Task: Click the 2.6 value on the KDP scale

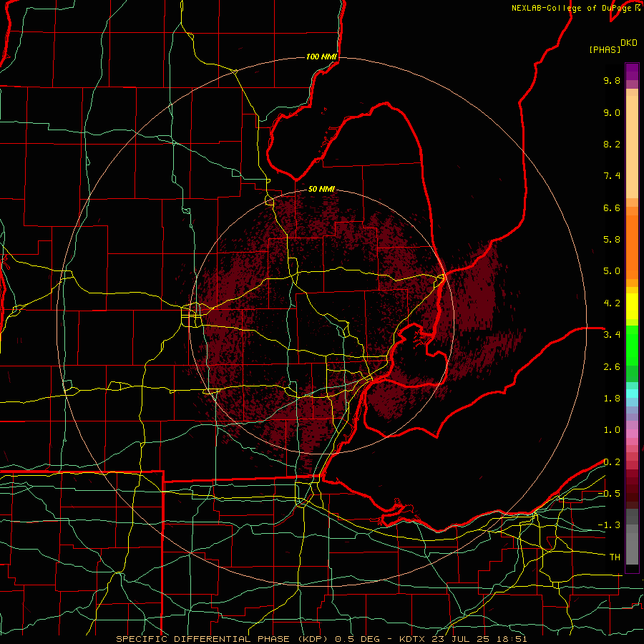Action: [x=612, y=367]
